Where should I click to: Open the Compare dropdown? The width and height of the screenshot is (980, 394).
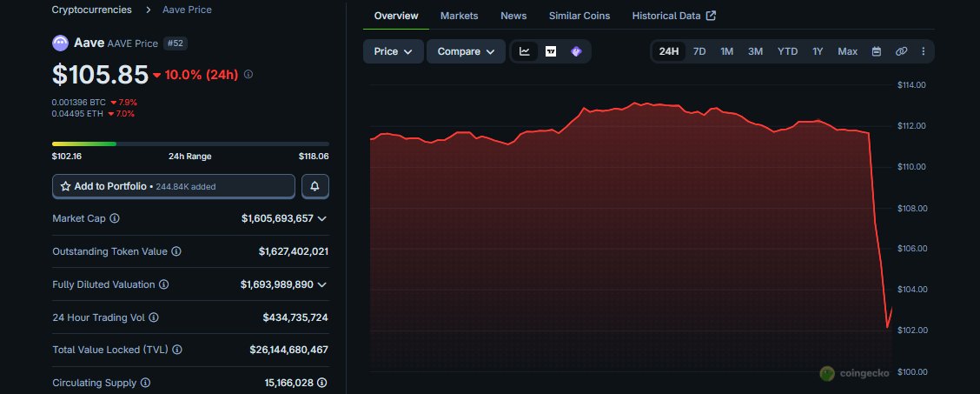[466, 51]
